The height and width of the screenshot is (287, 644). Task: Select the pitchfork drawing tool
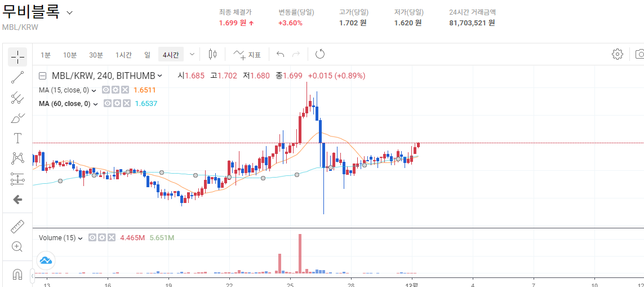coord(17,98)
